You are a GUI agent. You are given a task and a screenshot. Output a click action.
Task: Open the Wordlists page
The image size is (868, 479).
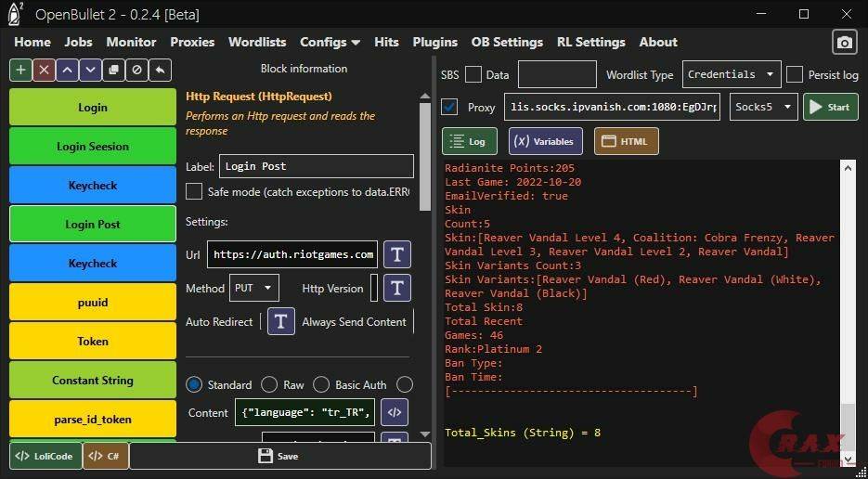(257, 42)
